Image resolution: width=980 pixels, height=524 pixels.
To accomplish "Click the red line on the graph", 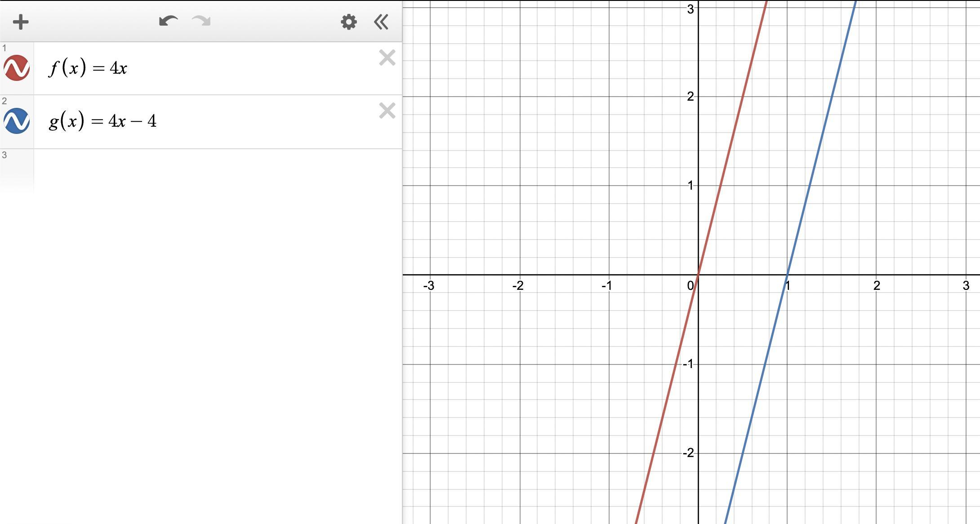I will (x=743, y=97).
